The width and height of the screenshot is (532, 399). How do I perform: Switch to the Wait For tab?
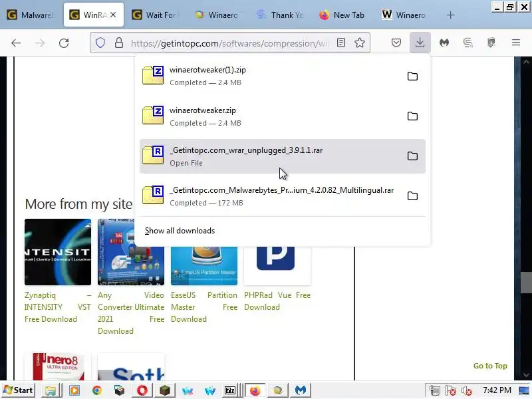[x=154, y=15]
